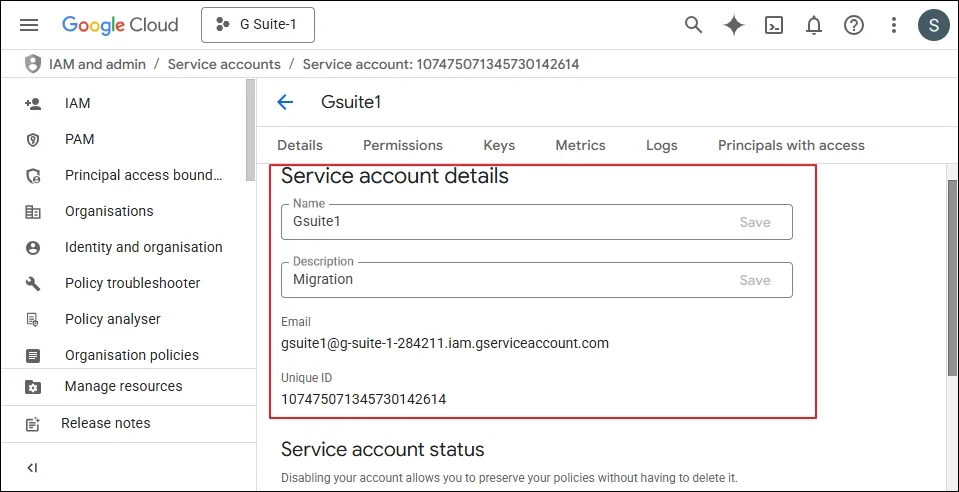959x492 pixels.
Task: Switch to Principals with access tab
Action: 791,146
